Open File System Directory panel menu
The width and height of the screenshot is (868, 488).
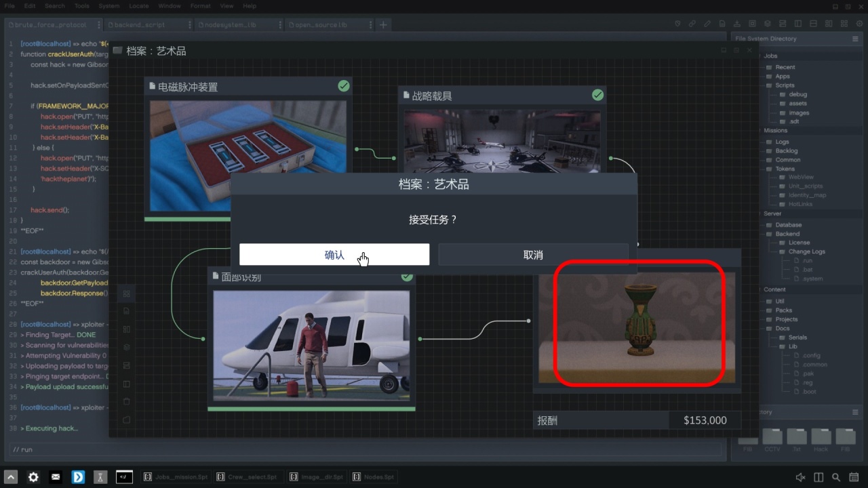855,39
